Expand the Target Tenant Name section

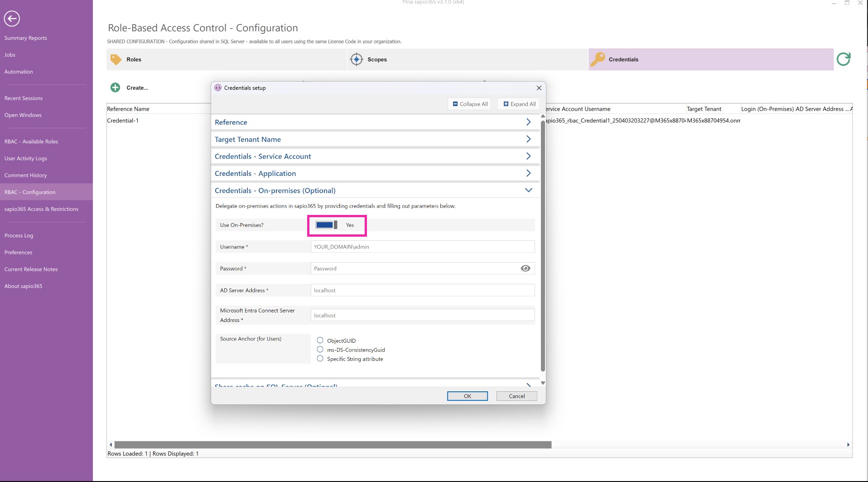pyautogui.click(x=528, y=139)
